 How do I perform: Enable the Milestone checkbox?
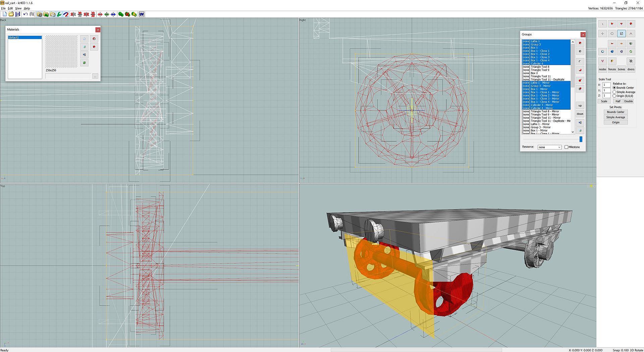tap(566, 147)
